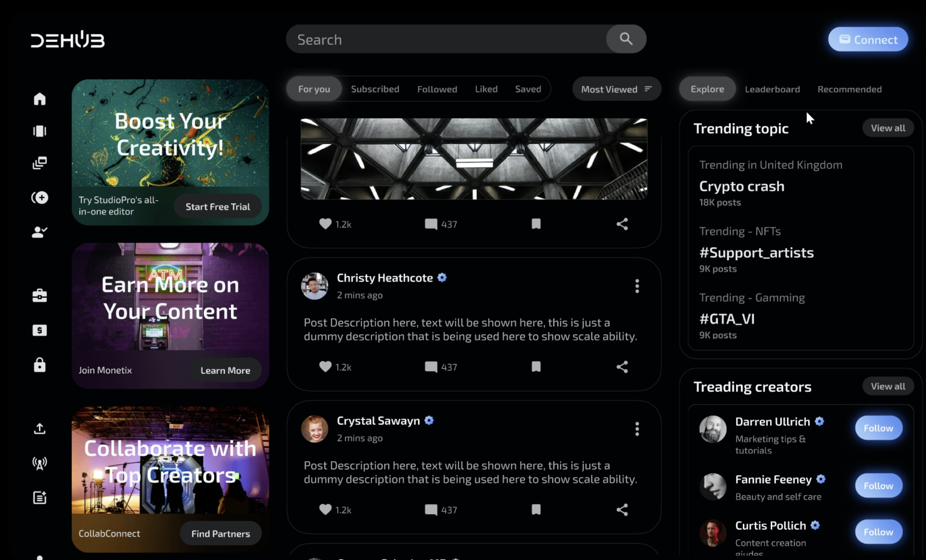Select the For you tab
Viewport: 926px width, 560px height.
tap(314, 89)
